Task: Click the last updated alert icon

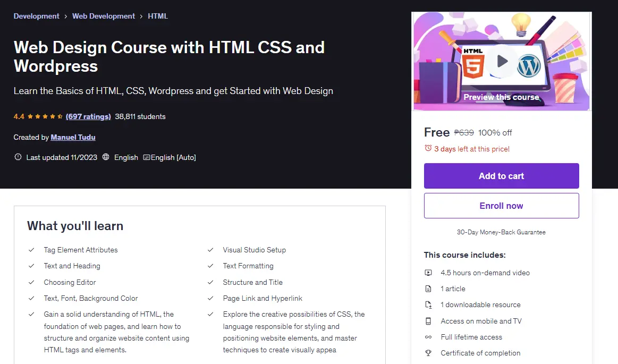Action: tap(18, 157)
